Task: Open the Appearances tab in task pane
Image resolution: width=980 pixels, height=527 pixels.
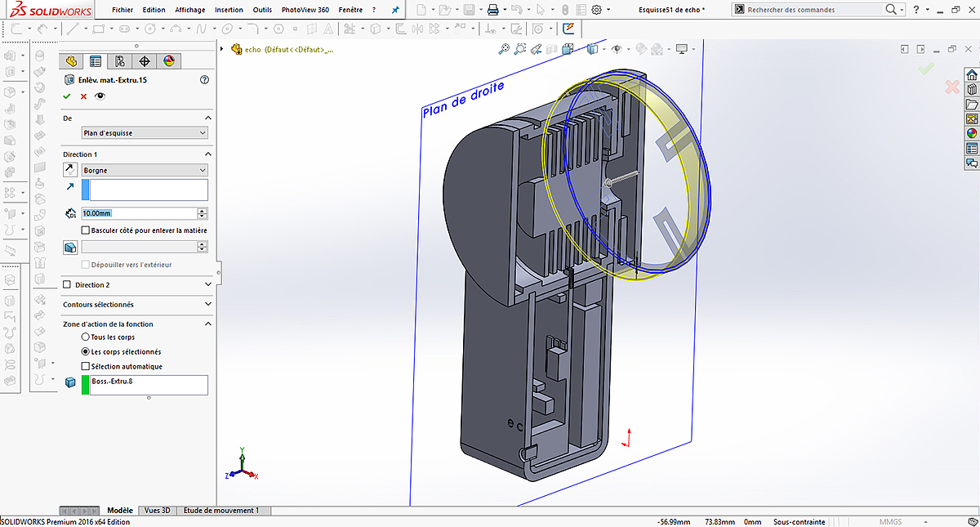Action: 972,133
